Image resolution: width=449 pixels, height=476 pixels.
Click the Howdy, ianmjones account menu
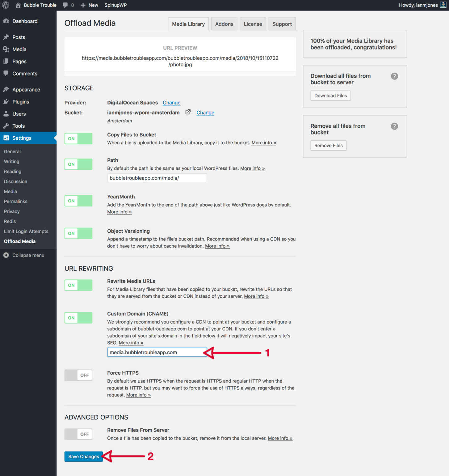point(422,5)
